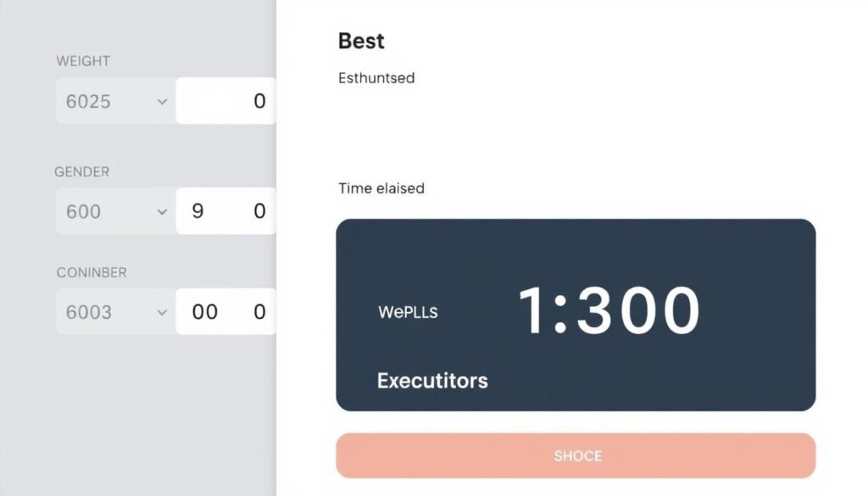Click the Best heading
Image resolution: width=868 pixels, height=496 pixels.
pos(361,40)
